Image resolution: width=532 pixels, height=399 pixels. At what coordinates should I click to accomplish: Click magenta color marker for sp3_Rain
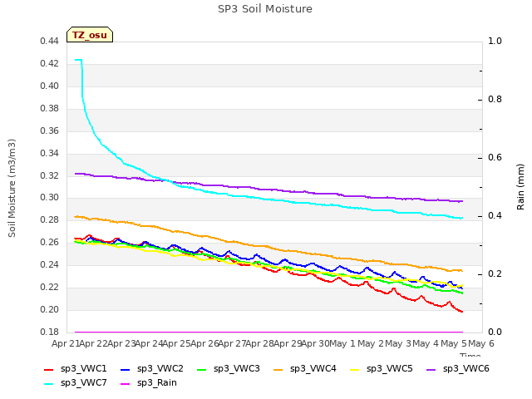coord(126,384)
